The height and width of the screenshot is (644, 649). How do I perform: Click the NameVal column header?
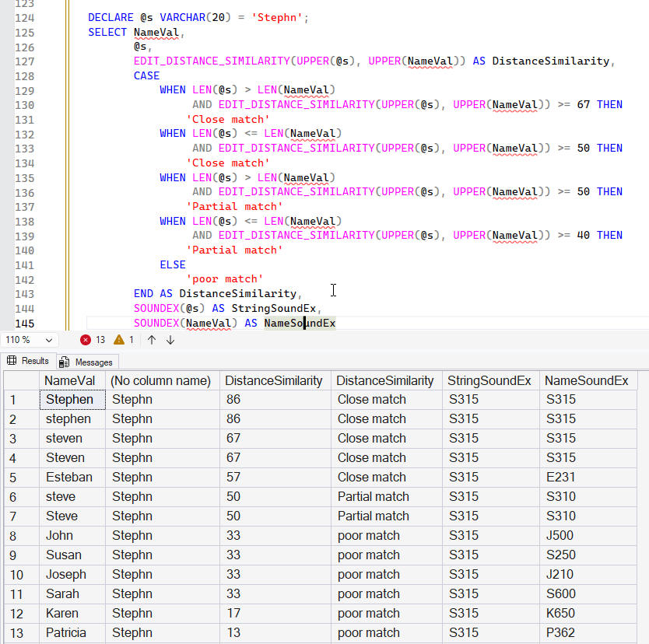click(72, 380)
